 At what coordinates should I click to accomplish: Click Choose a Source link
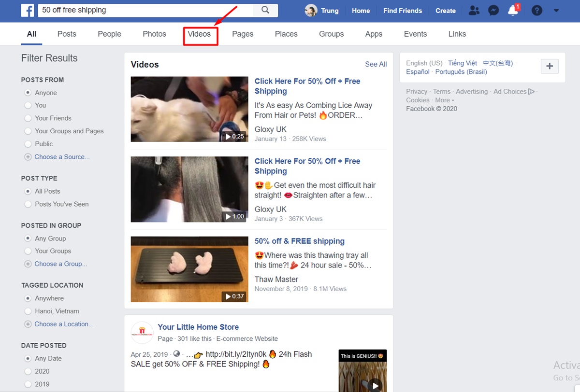pyautogui.click(x=62, y=157)
